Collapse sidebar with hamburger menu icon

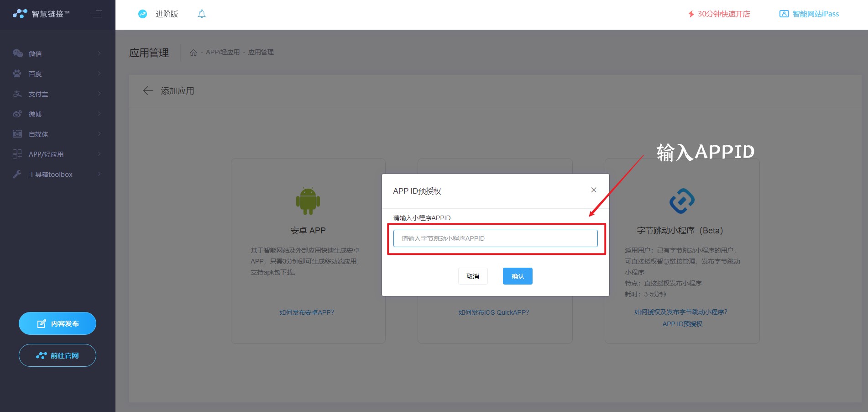[96, 14]
